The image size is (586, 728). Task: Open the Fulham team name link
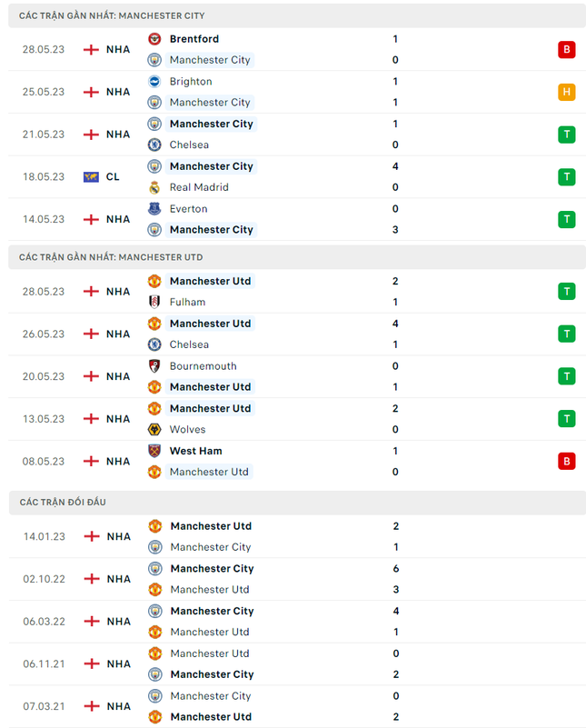(187, 302)
